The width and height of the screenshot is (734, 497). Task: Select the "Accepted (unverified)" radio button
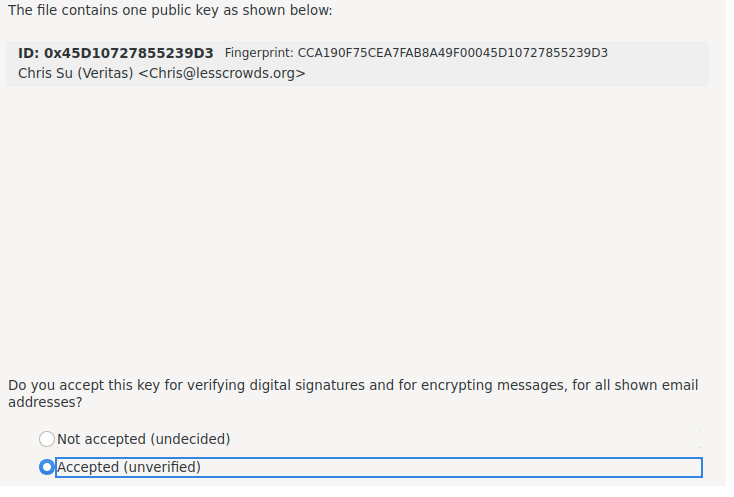pyautogui.click(x=46, y=467)
